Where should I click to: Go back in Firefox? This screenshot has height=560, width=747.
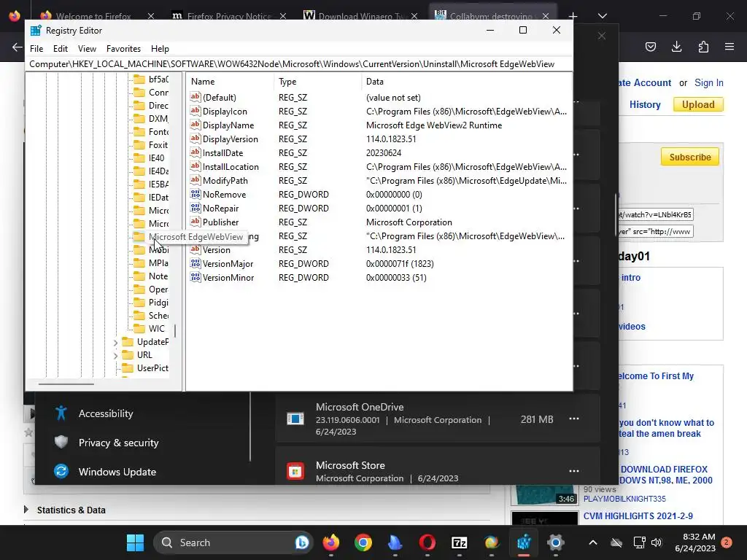coord(18,47)
